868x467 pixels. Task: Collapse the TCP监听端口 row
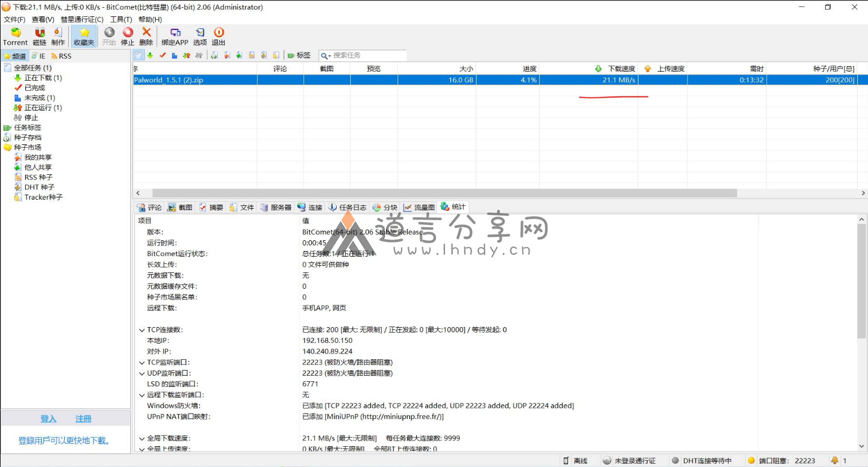click(142, 363)
